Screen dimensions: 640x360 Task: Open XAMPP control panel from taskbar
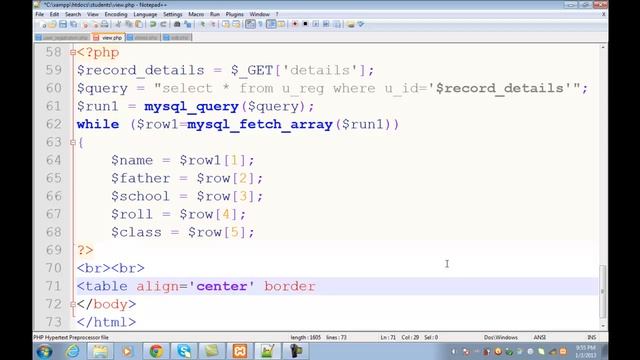pos(240,351)
